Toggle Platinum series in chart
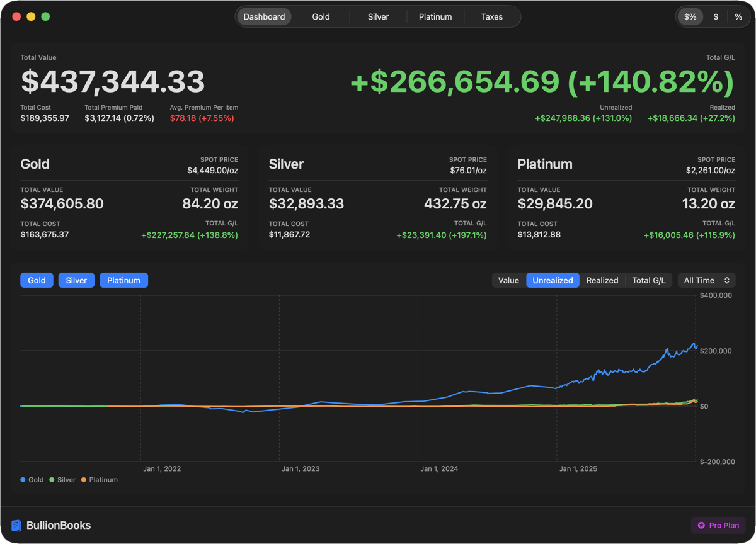This screenshot has height=544, width=756. pyautogui.click(x=123, y=280)
